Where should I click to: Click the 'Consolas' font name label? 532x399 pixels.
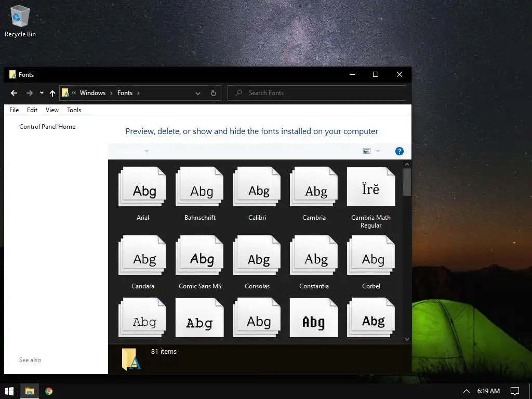[x=257, y=286]
